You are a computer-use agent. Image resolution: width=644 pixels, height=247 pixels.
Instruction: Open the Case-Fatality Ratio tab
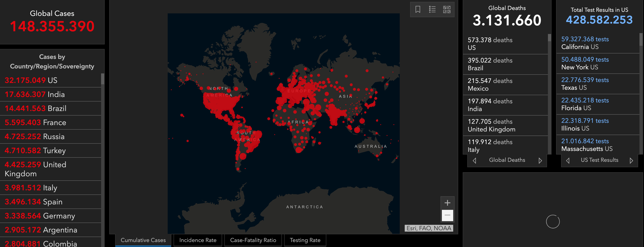(x=253, y=240)
